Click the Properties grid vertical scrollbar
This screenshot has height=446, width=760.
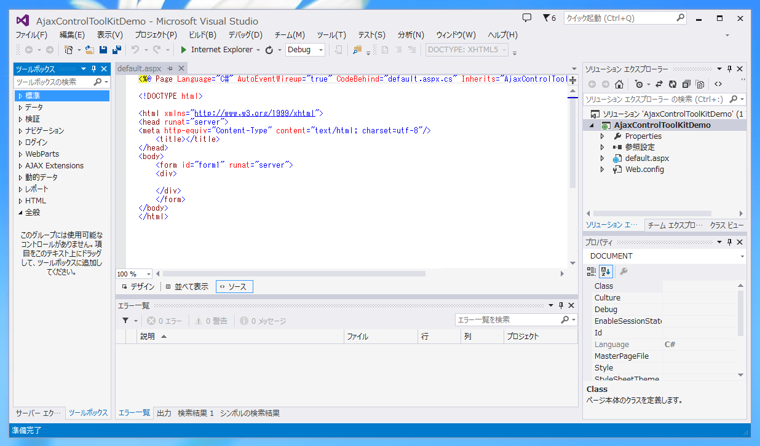click(740, 312)
